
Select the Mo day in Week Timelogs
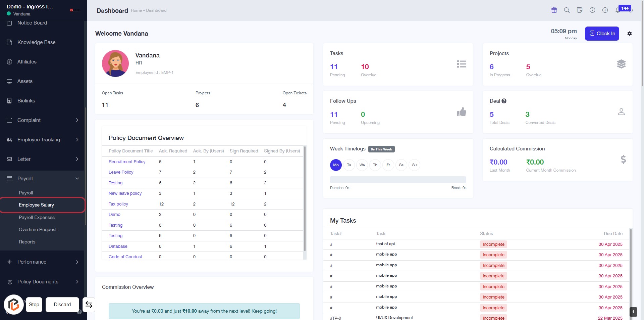[336, 165]
